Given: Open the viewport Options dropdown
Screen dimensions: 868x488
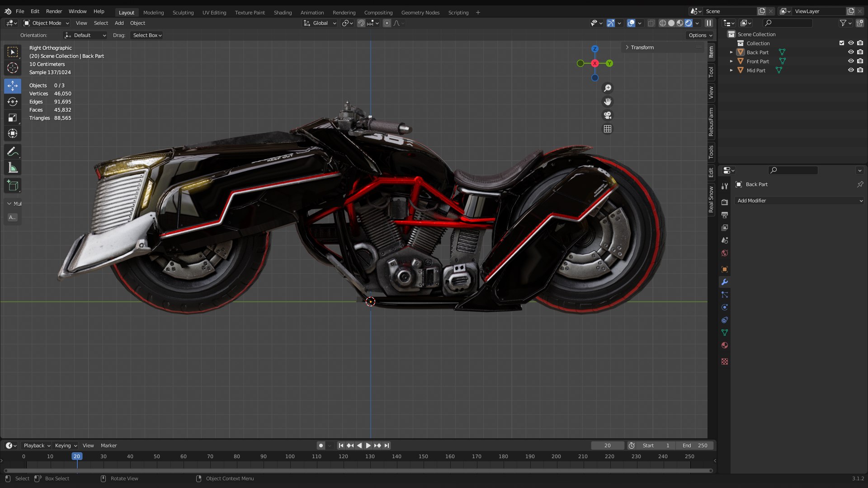Looking at the screenshot, I should [700, 35].
